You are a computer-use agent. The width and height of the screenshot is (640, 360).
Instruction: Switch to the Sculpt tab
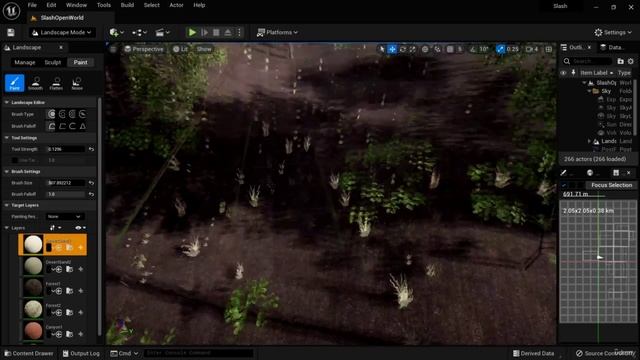pos(53,62)
